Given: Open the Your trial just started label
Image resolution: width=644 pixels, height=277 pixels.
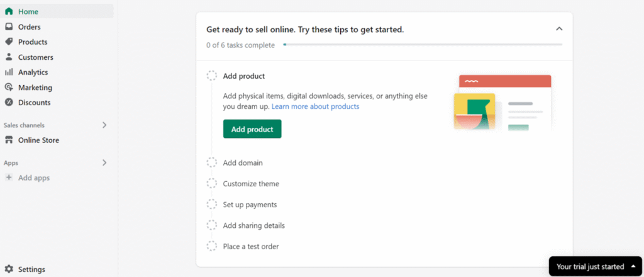Looking at the screenshot, I should [x=590, y=267].
